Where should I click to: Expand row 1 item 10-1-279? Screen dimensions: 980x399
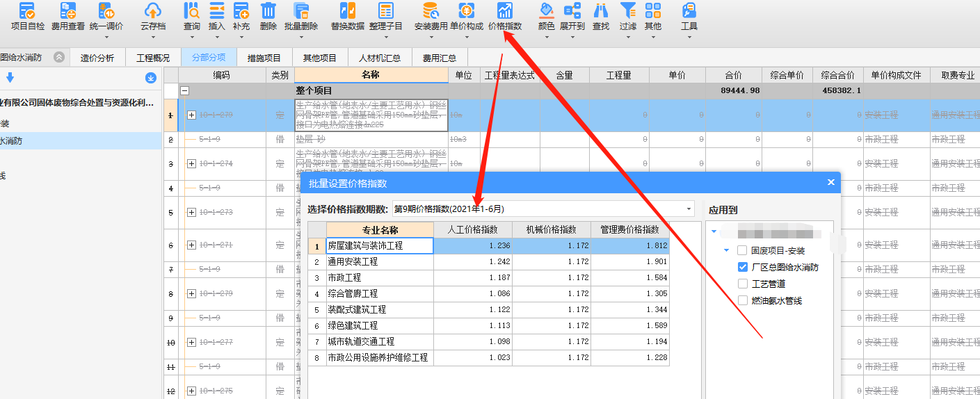click(192, 115)
